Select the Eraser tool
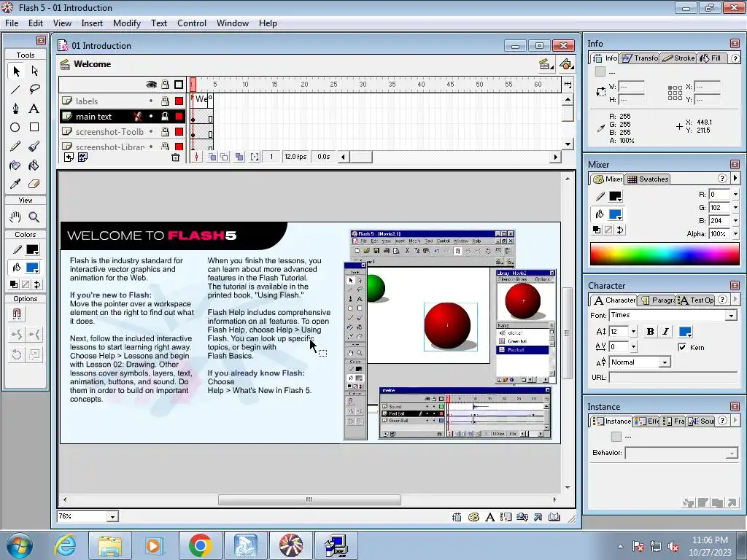The height and width of the screenshot is (560, 747). 34,184
